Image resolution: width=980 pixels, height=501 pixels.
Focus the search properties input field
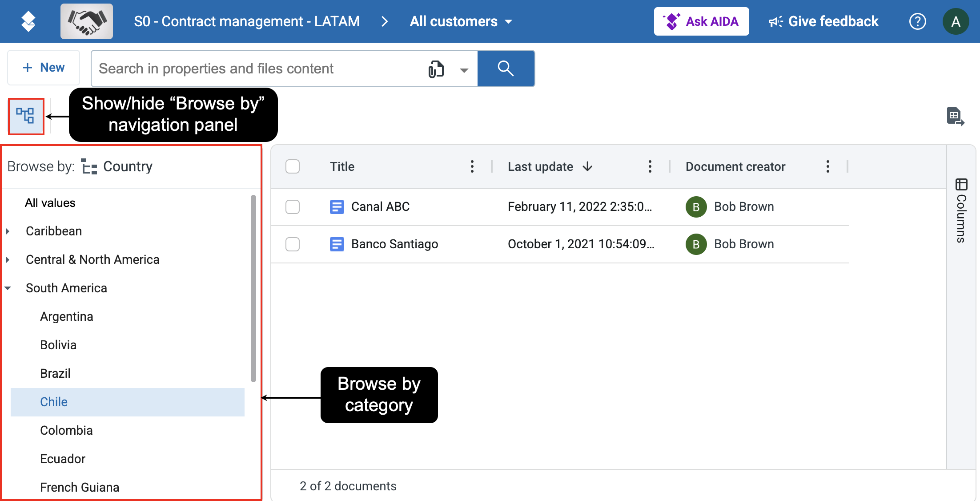pos(258,69)
